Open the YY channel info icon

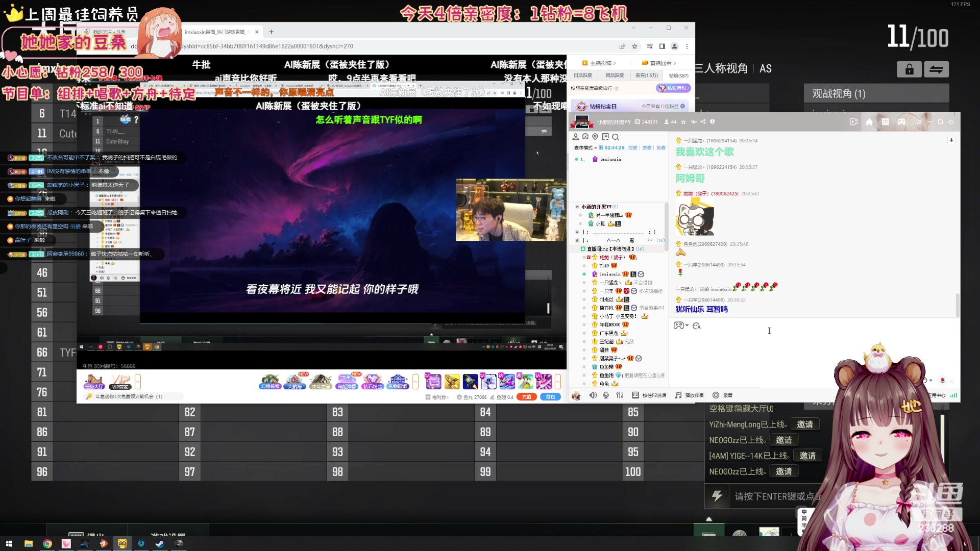point(713,122)
